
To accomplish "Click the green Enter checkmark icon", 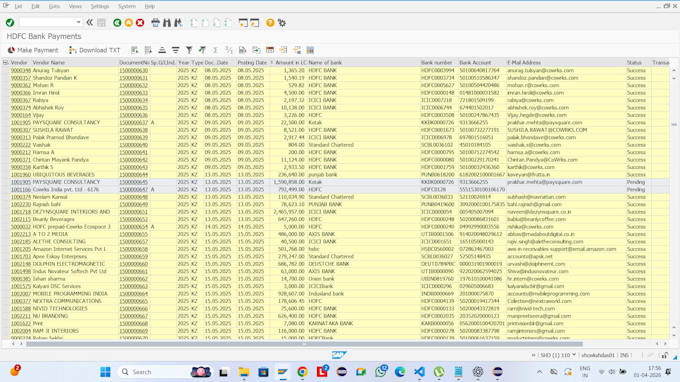I will [10, 23].
